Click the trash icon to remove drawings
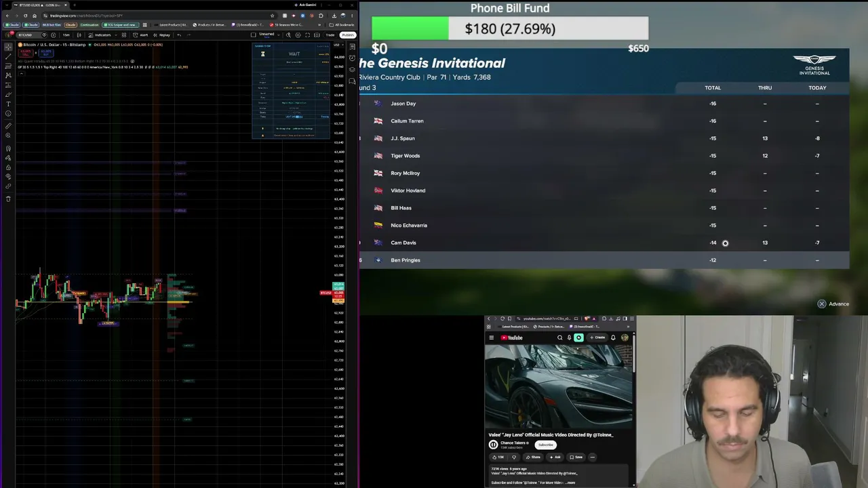The image size is (868, 488). (8, 199)
